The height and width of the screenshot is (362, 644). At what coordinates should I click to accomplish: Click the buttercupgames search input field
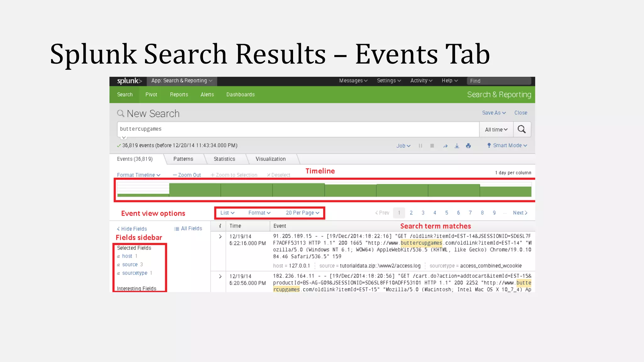pos(298,129)
